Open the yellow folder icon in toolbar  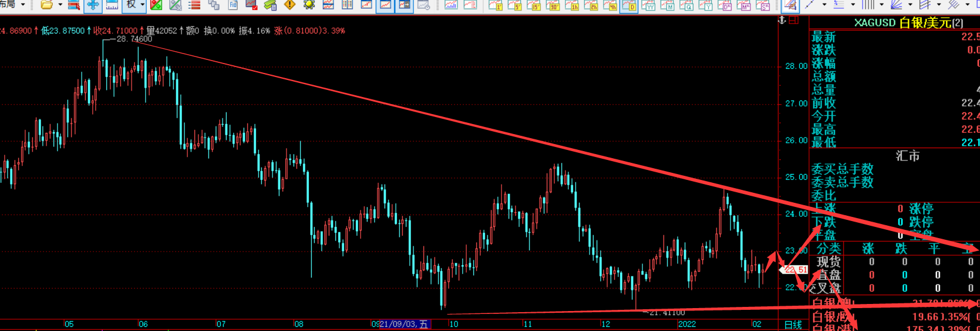tap(46, 5)
